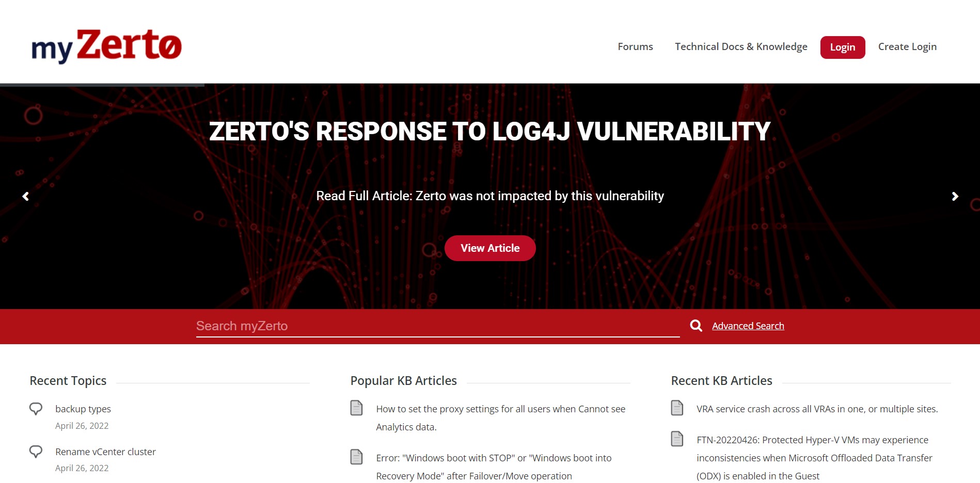Click the Recent KB Articles heading
The height and width of the screenshot is (483, 980).
click(x=722, y=381)
